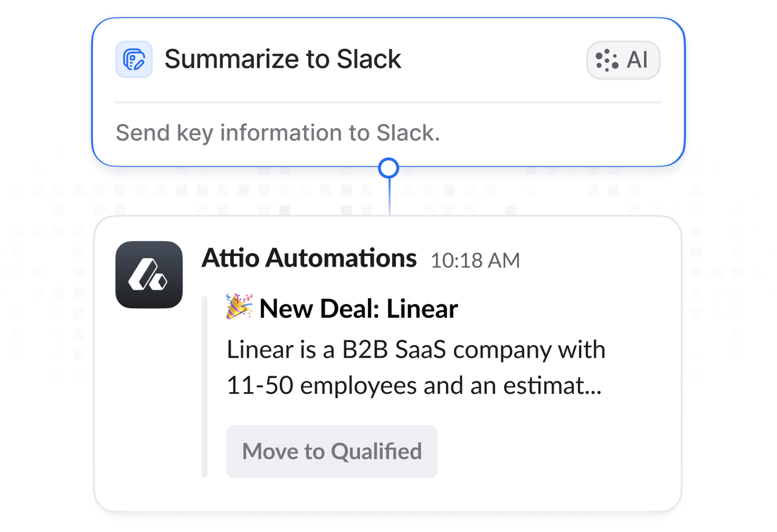Click the blue Summarize to Slack block icon
Image resolution: width=777 pixels, height=532 pixels.
point(134,59)
